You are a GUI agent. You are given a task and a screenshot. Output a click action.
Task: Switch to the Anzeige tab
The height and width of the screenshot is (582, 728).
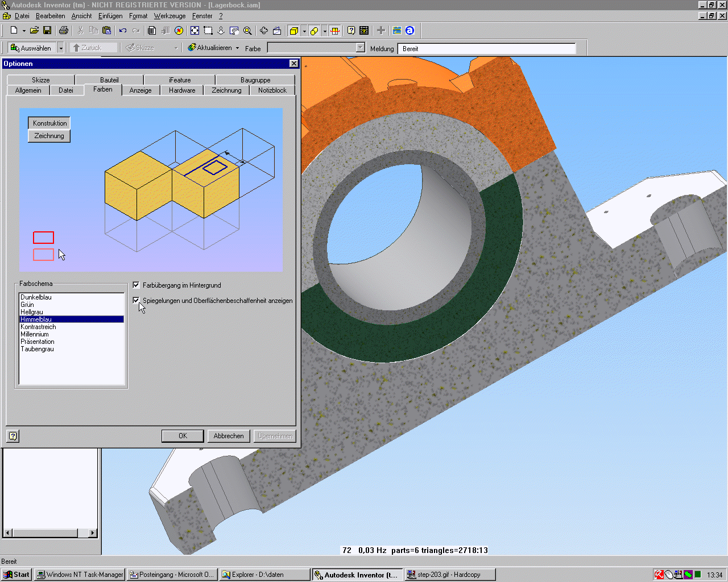140,90
